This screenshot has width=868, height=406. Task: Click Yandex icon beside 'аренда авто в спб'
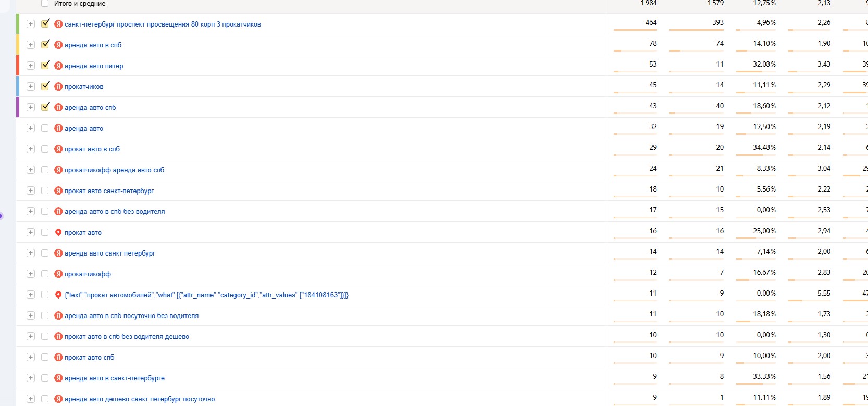coord(58,45)
